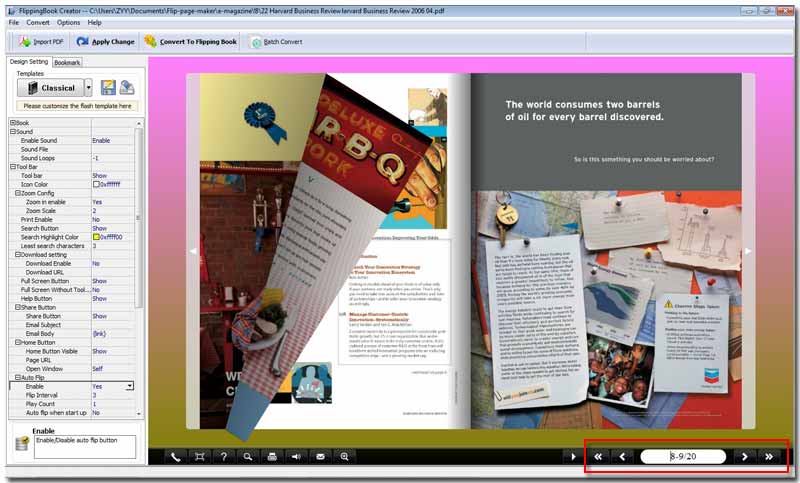This screenshot has height=483, width=800.
Task: Click the Classical template button
Action: [x=51, y=88]
